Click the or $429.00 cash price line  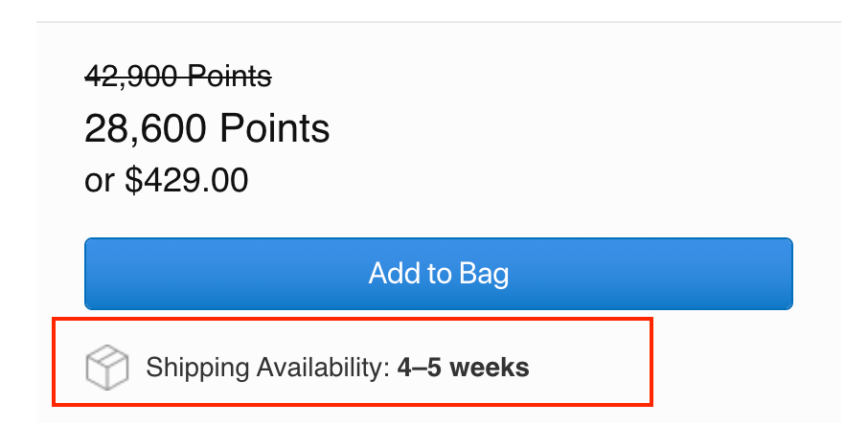pos(167,180)
